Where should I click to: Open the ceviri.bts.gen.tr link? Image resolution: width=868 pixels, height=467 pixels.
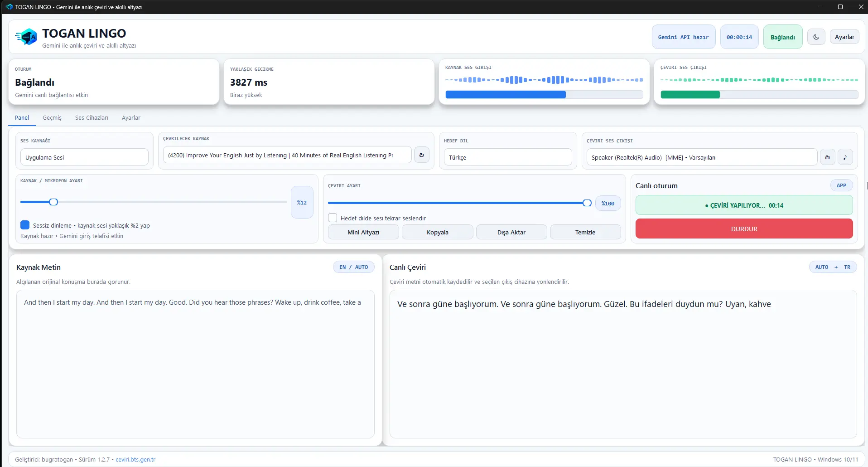[x=135, y=459]
